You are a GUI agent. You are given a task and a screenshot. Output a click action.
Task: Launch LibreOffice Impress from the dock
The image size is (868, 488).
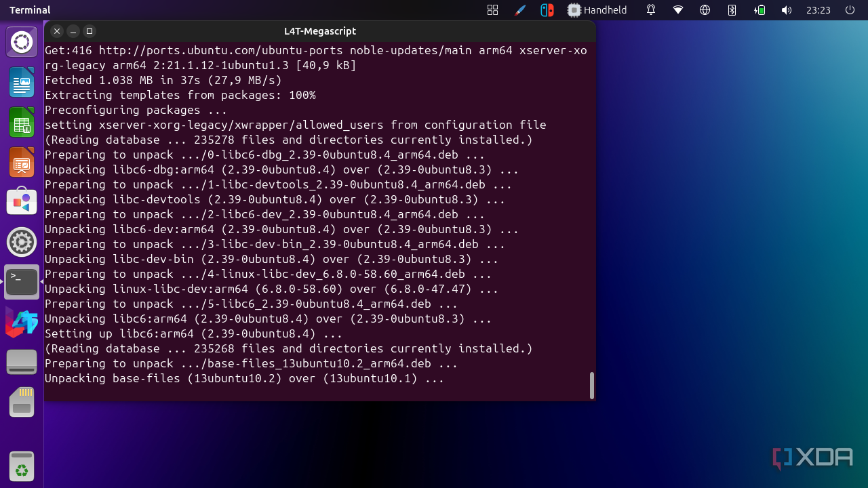[x=22, y=162]
